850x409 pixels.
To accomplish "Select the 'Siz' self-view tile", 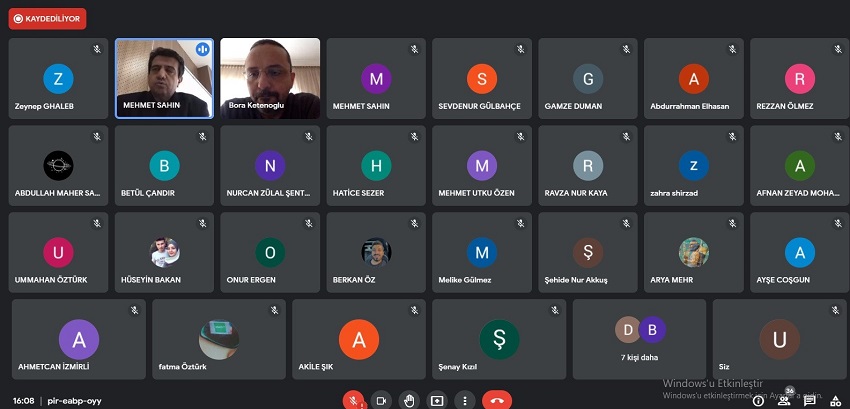I will pos(778,338).
